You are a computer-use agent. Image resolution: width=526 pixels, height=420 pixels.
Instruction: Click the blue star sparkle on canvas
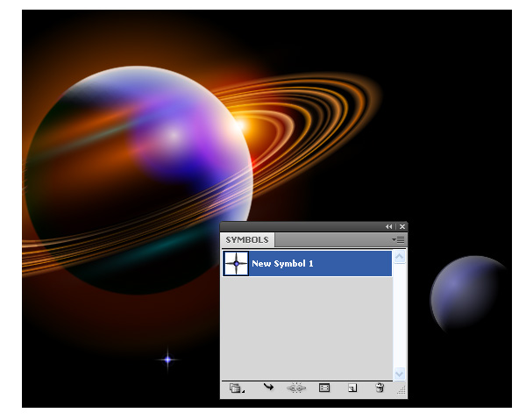167,360
